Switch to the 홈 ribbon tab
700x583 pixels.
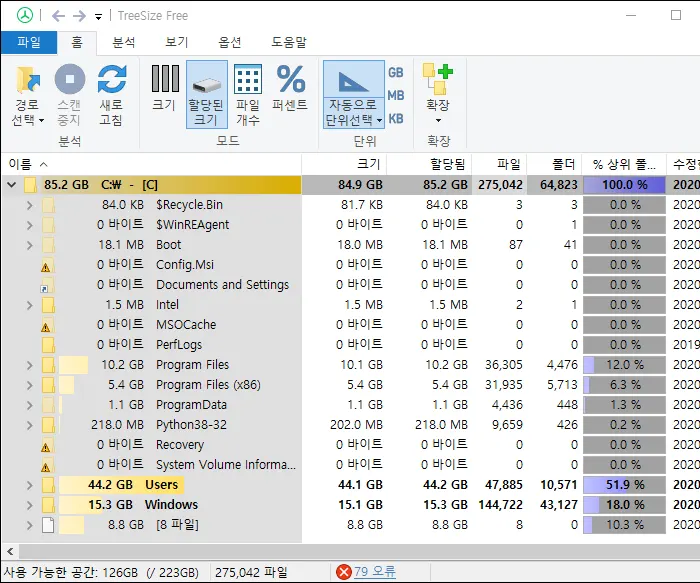pos(77,42)
